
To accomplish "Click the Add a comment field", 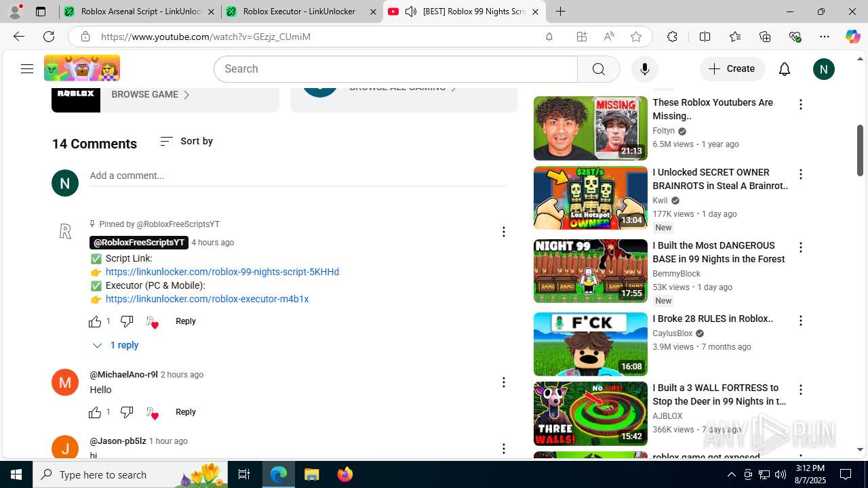I will click(x=298, y=176).
